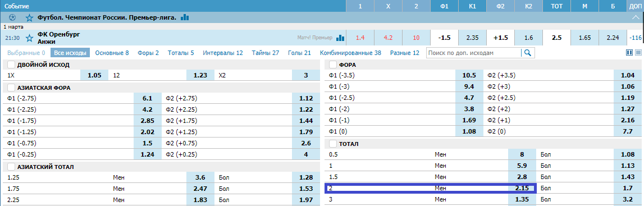Image resolution: width=644 pixels, height=206 pixels.
Task: Select home win odds 1.4
Action: point(360,38)
